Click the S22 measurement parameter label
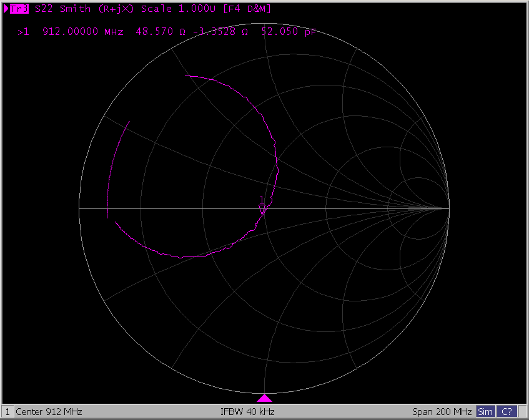The image size is (529, 420). 45,9
